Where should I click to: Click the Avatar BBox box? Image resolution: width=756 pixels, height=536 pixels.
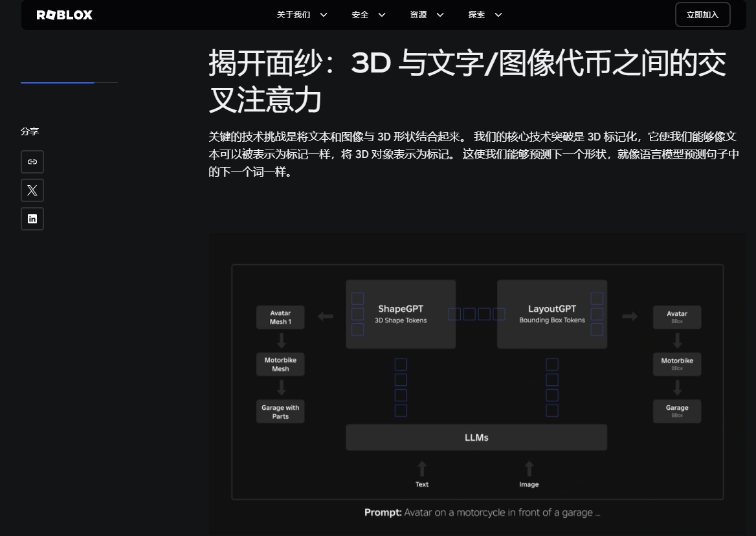point(677,317)
